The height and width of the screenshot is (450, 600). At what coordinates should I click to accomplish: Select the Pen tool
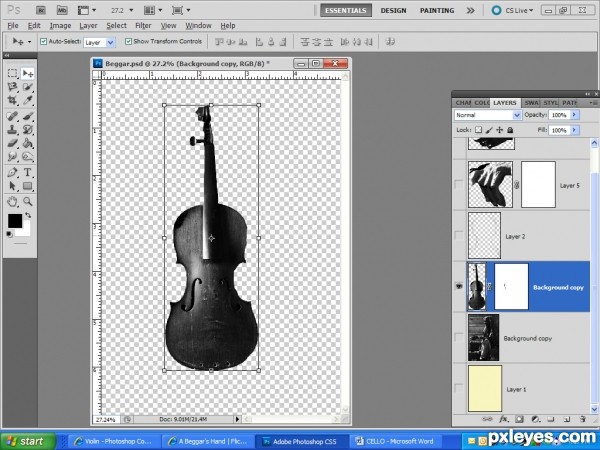[x=12, y=172]
